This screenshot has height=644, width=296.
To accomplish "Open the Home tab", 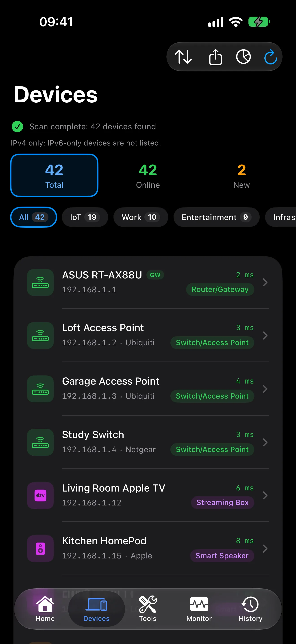I will (45, 609).
